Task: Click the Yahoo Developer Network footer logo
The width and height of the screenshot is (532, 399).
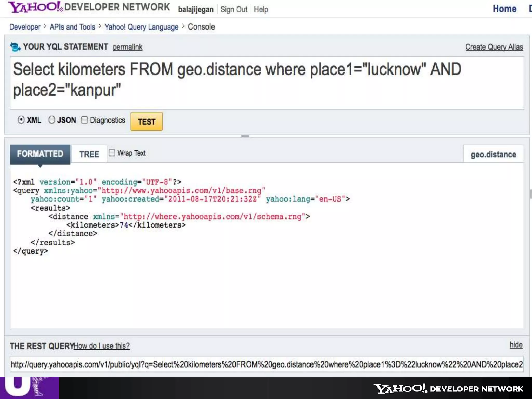Action: click(x=448, y=389)
